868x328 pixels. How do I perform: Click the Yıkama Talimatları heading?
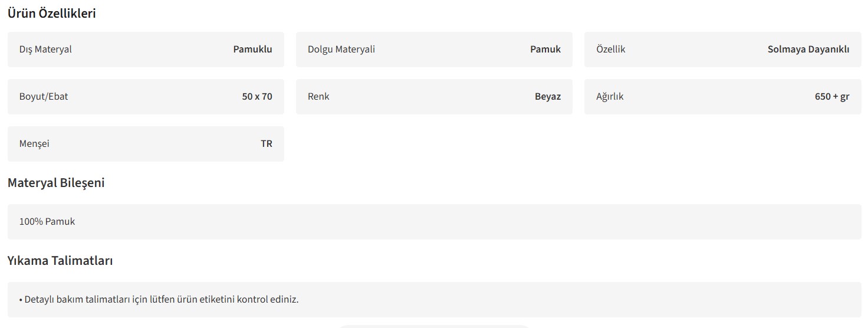[x=60, y=261]
